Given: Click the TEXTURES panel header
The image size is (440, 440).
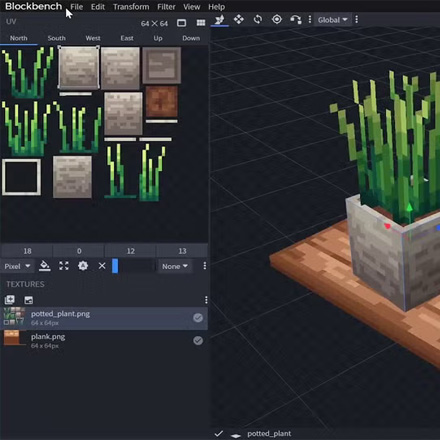Looking at the screenshot, I should pos(25,284).
